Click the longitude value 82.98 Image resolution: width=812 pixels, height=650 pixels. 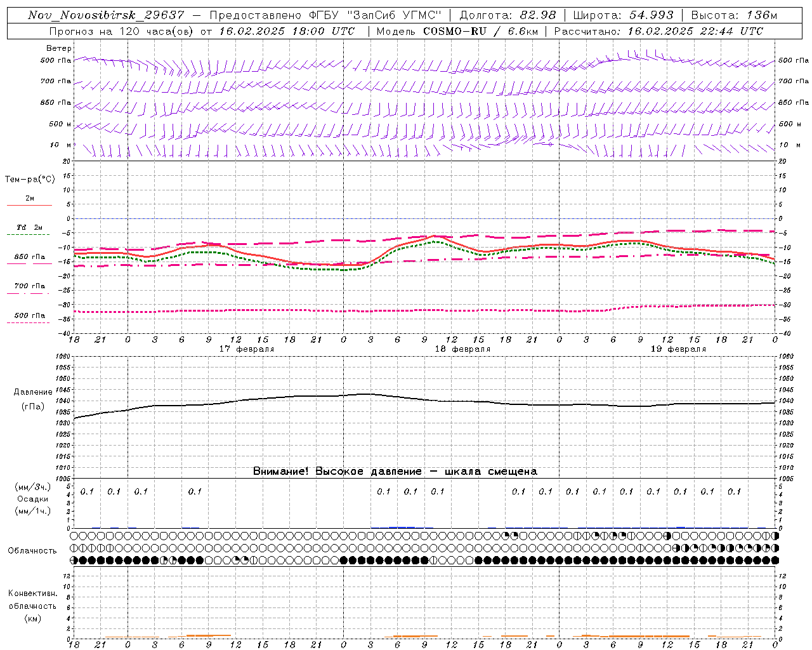click(x=538, y=15)
